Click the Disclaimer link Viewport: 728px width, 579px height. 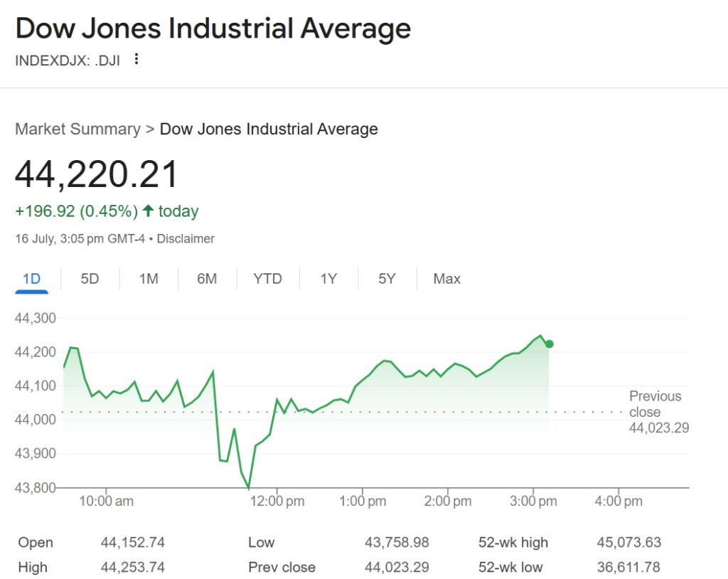point(186,239)
